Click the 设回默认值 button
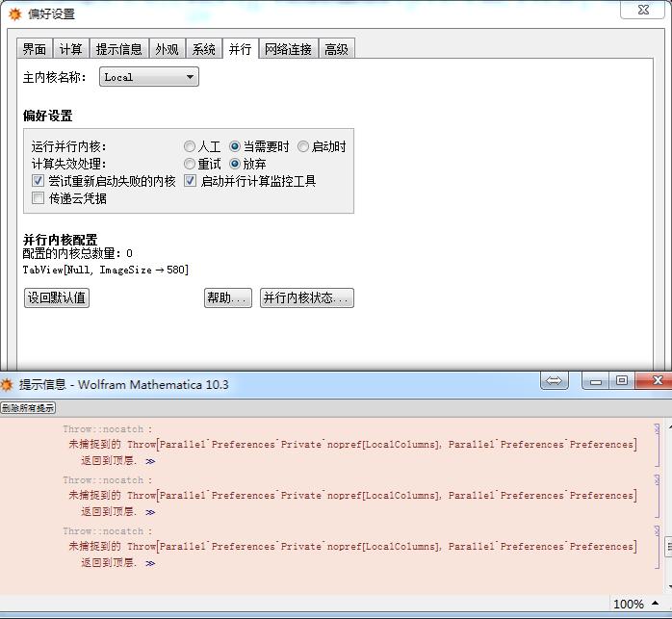This screenshot has height=619, width=672. click(57, 297)
